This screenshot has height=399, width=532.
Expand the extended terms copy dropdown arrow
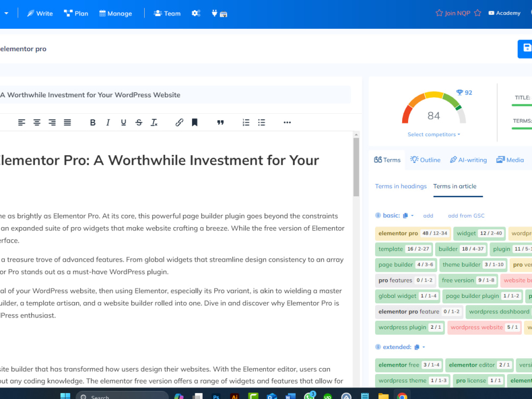pyautogui.click(x=423, y=347)
